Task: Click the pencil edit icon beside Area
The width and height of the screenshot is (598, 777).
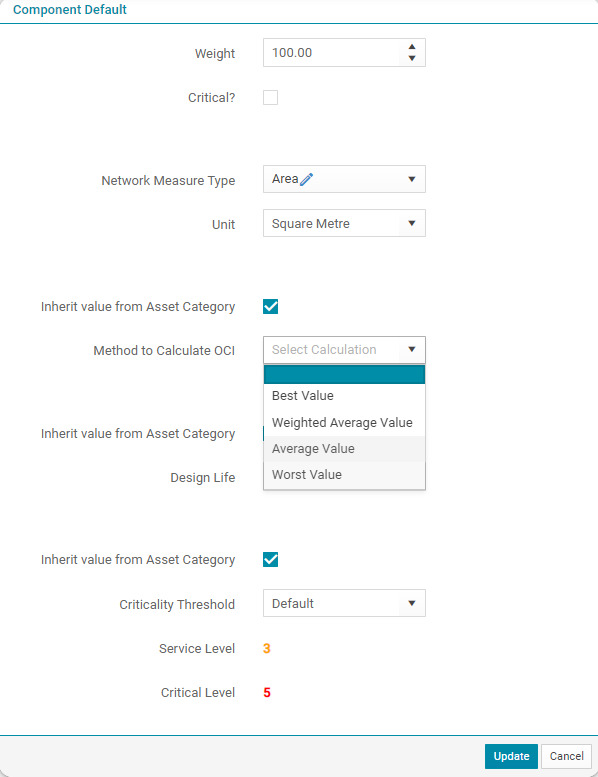Action: [307, 179]
